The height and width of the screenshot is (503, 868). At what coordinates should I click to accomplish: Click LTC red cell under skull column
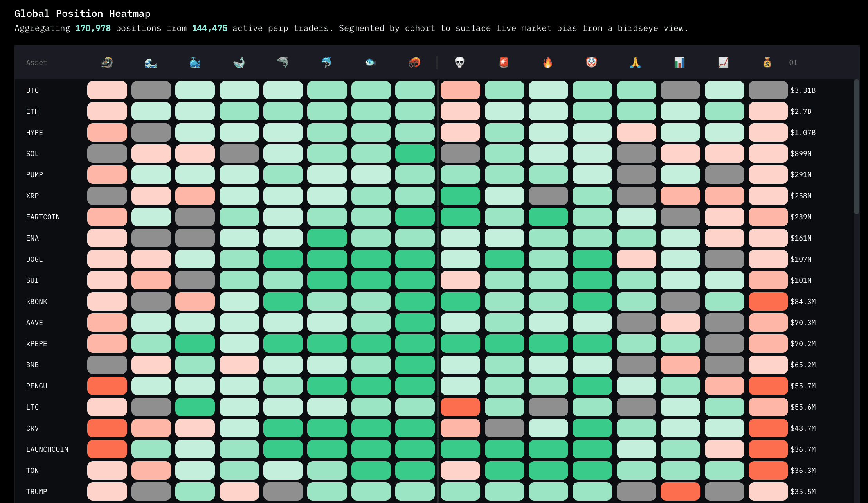pos(460,407)
